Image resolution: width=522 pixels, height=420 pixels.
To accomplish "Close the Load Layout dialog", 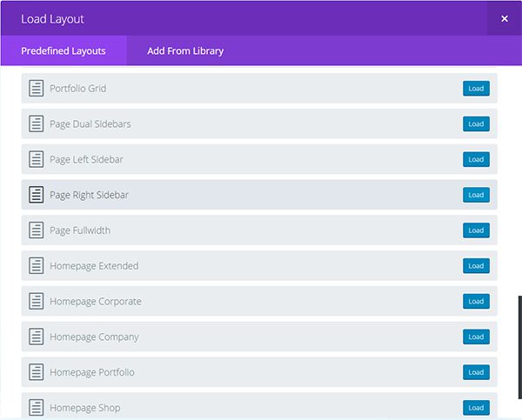I will [505, 18].
